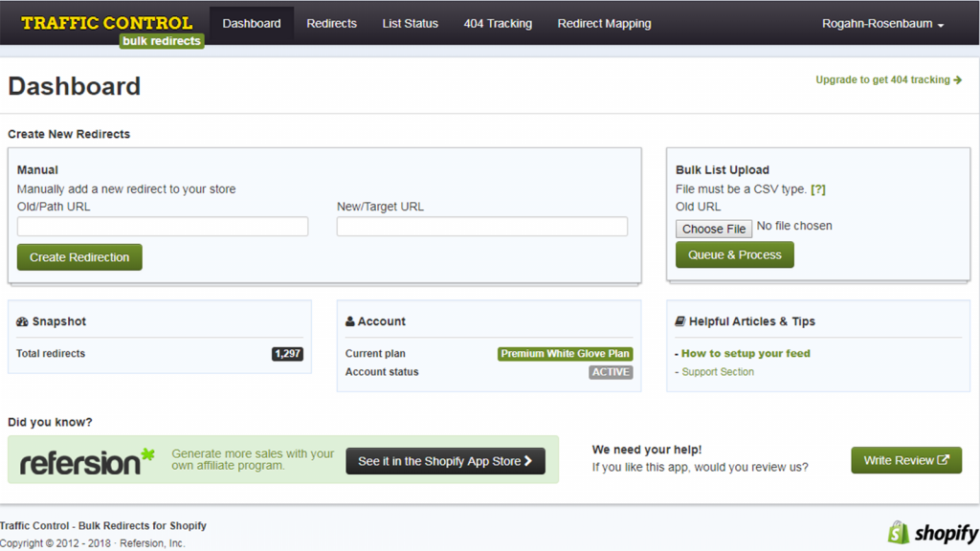This screenshot has width=980, height=551.
Task: Switch to the Redirects tab
Action: click(x=331, y=23)
